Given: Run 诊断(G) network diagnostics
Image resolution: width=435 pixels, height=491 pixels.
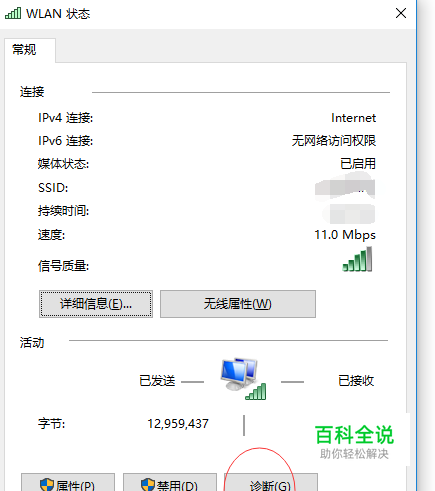Looking at the screenshot, I should pyautogui.click(x=271, y=482).
